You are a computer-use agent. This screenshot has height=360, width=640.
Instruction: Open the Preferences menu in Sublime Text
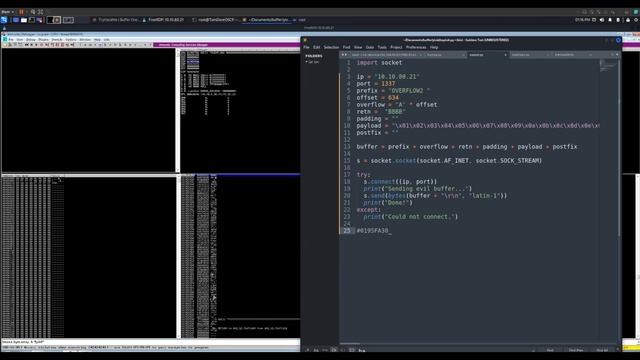[x=416, y=47]
